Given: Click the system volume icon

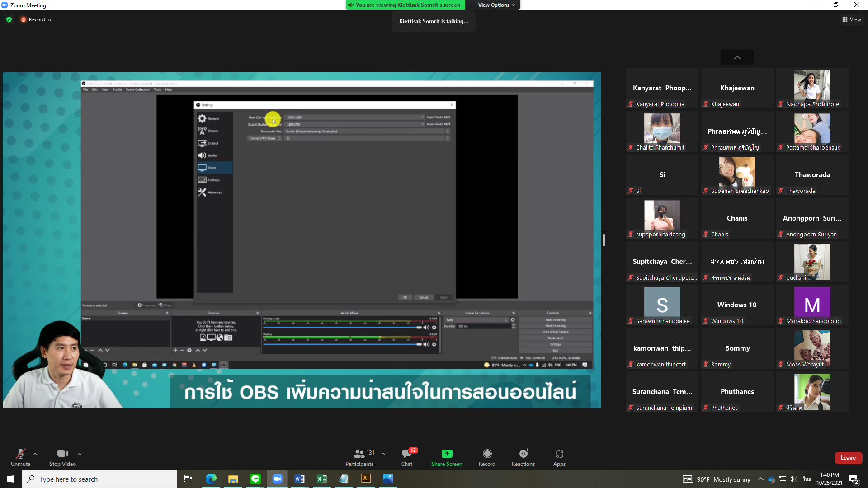Looking at the screenshot, I should click(793, 479).
